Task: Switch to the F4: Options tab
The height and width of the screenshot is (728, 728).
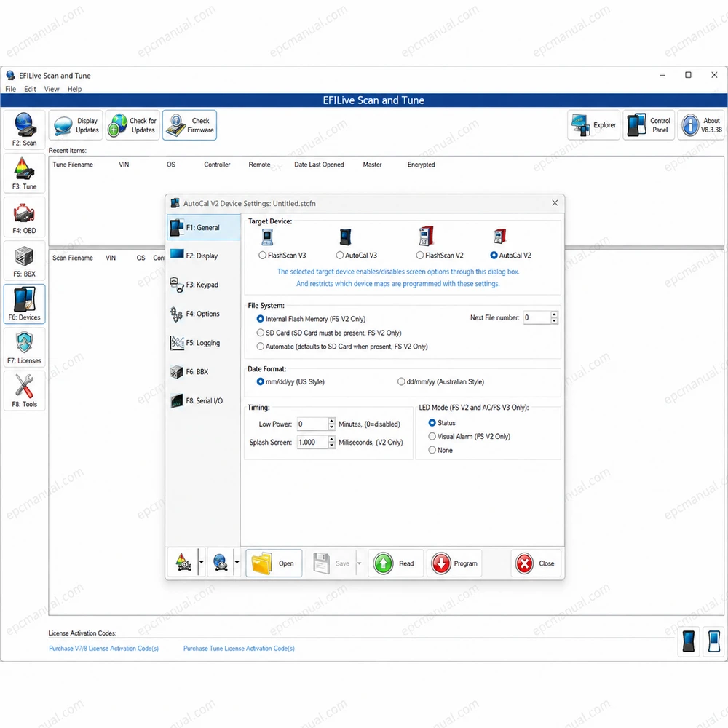Action: coord(203,314)
